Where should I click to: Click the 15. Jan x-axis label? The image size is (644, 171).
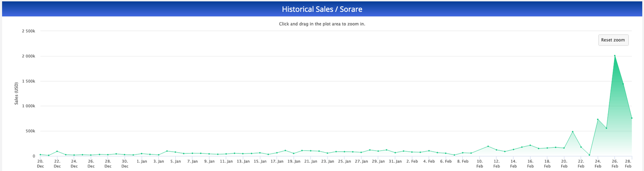(x=260, y=161)
